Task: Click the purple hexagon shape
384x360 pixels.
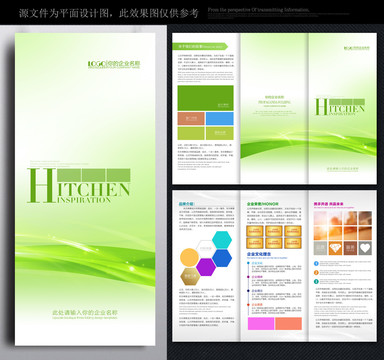Action: pyautogui.click(x=206, y=267)
